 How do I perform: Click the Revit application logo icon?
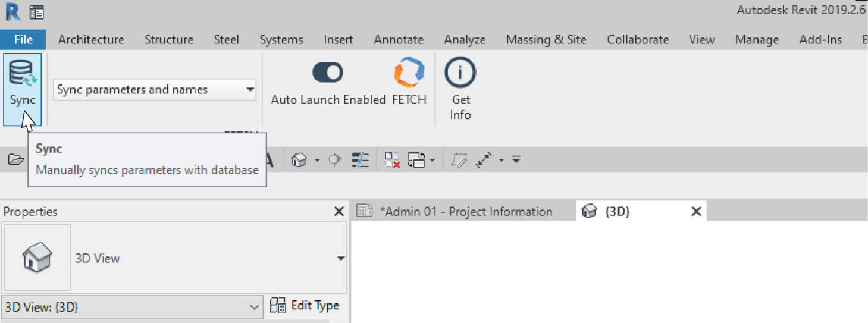12,11
